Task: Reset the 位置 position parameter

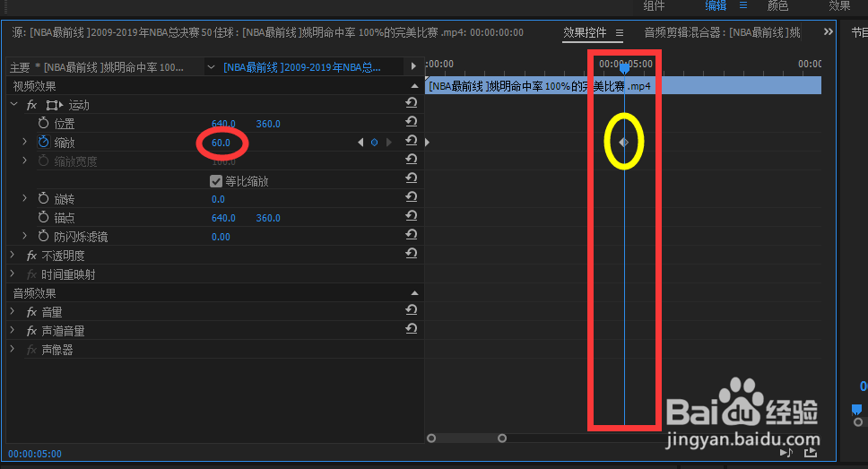Action: coord(412,122)
